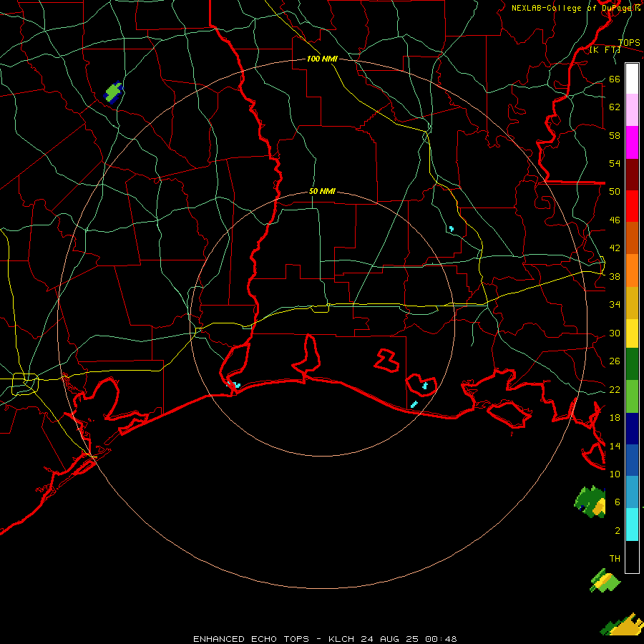Click the TOPS legend title

click(x=629, y=43)
